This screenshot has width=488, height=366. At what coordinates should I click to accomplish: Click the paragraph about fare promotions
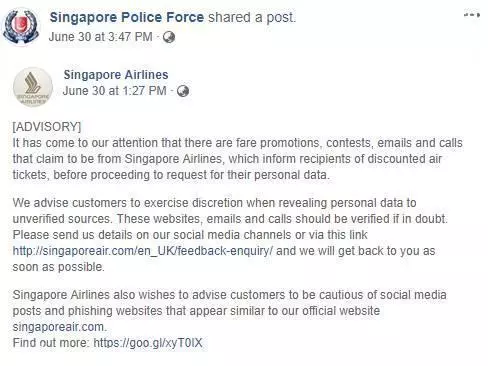point(238,159)
